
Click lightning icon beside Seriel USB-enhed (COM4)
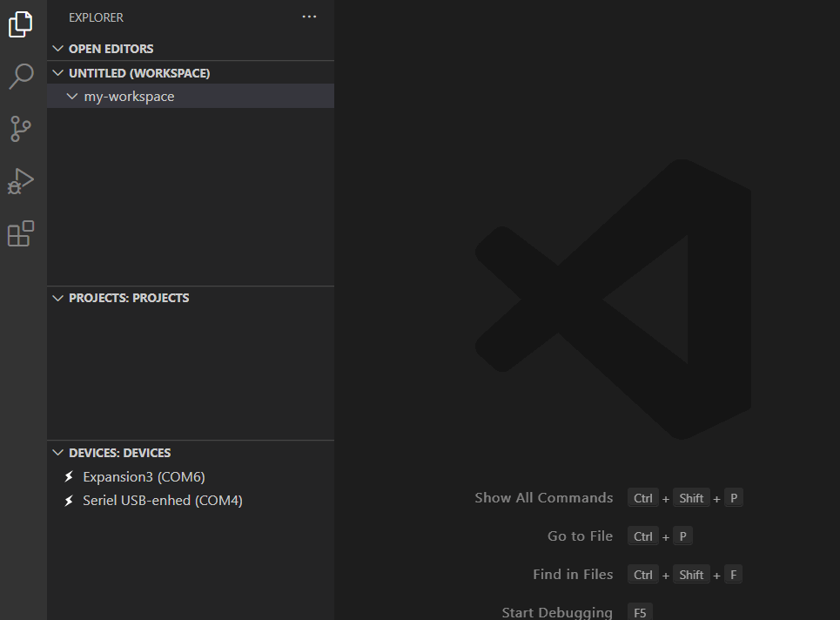click(69, 501)
